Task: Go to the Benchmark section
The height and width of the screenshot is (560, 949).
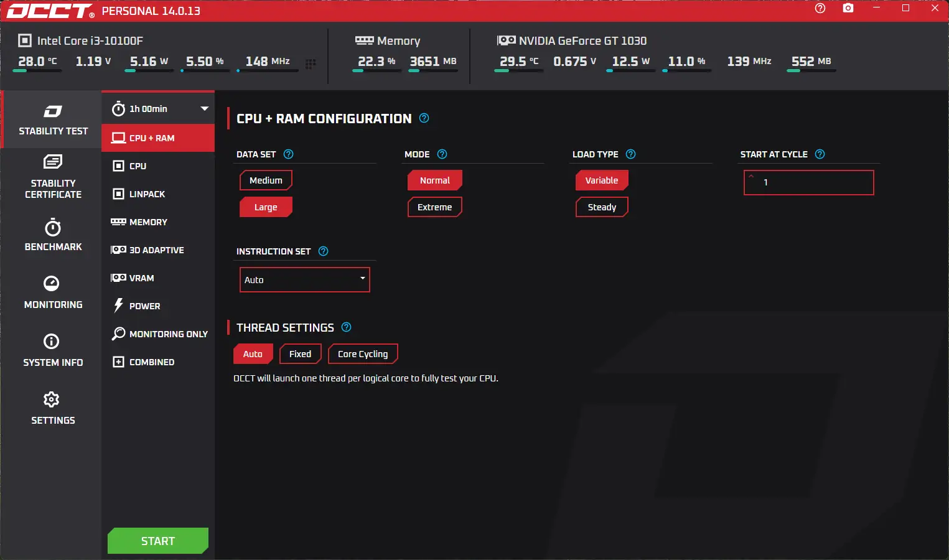Action: 53,235
